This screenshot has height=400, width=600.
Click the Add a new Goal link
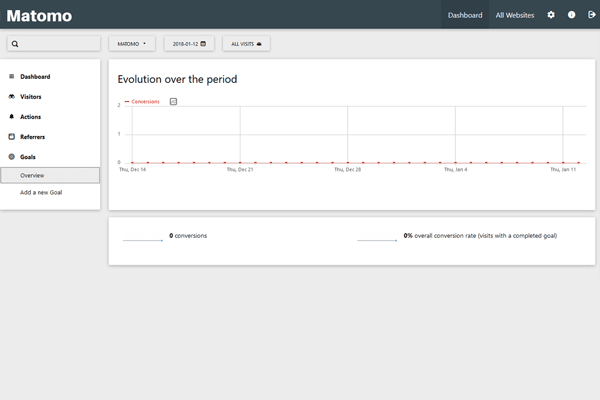pyautogui.click(x=41, y=192)
